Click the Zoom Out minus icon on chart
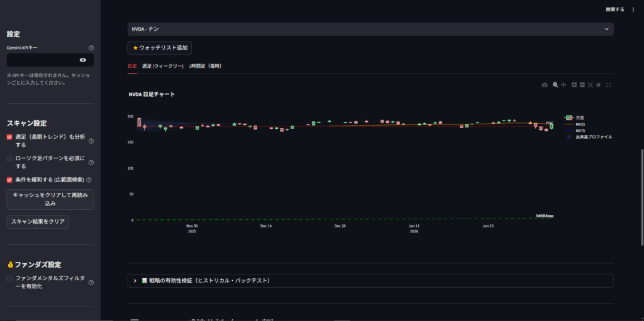Screen dimensions: 644x321 click(x=582, y=85)
